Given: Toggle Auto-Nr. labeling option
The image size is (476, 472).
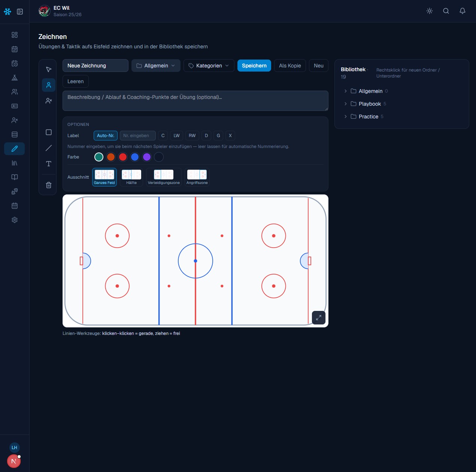Looking at the screenshot, I should point(106,136).
